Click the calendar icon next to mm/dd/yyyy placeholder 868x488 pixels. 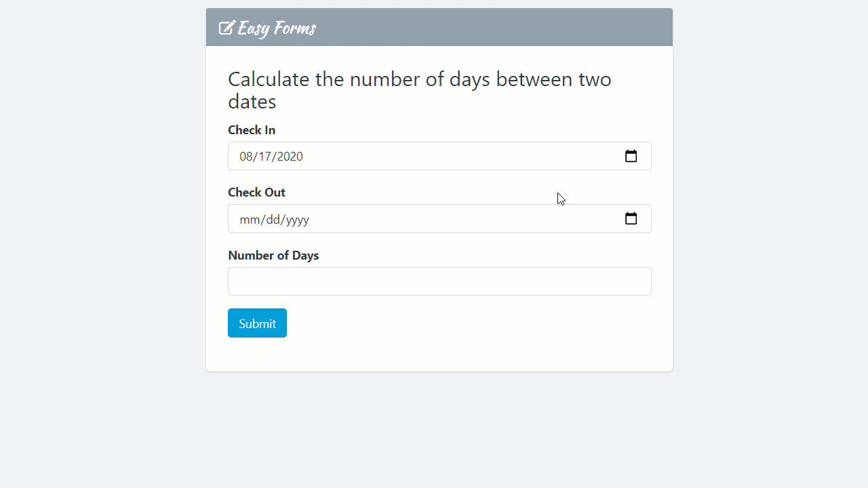tap(631, 218)
